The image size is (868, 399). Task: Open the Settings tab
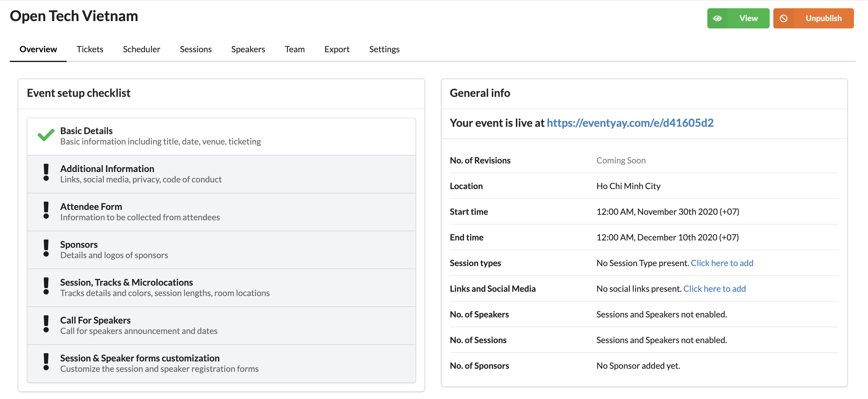pyautogui.click(x=384, y=49)
